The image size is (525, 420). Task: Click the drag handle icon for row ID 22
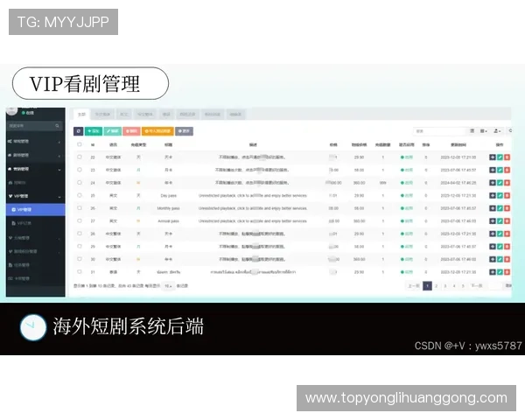tap(493, 157)
